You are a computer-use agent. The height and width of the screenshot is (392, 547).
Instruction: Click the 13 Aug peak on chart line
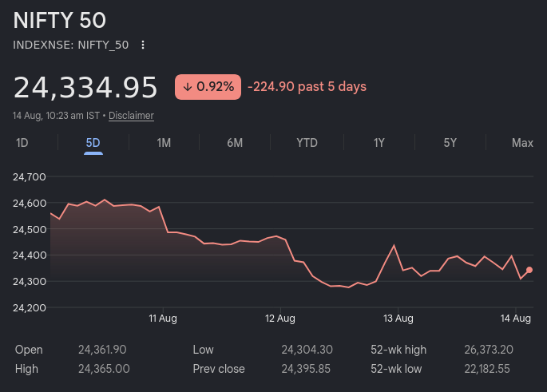[x=394, y=246]
